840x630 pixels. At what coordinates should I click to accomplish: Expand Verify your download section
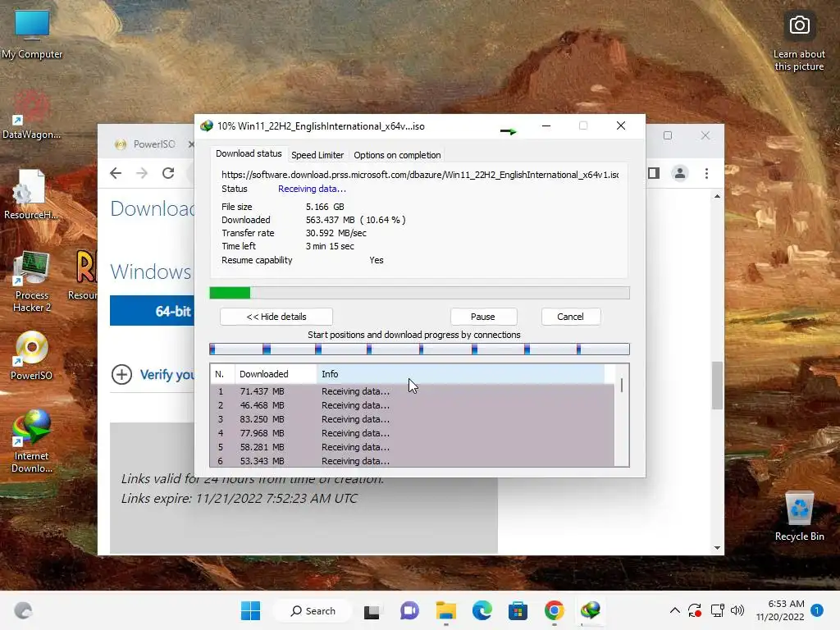(153, 374)
